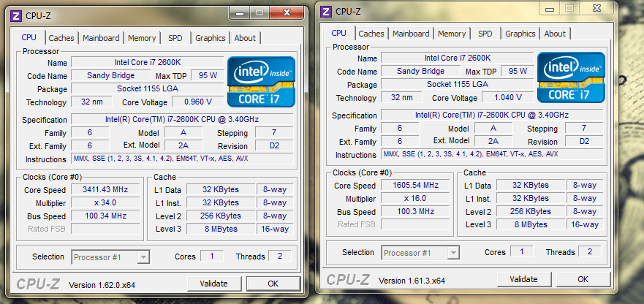The image size is (644, 304).
Task: Switch to Mainboard tab in left window
Action: click(x=101, y=38)
